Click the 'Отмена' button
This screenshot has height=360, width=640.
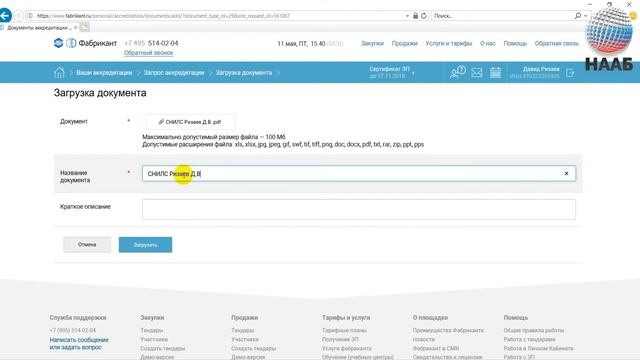tap(87, 244)
